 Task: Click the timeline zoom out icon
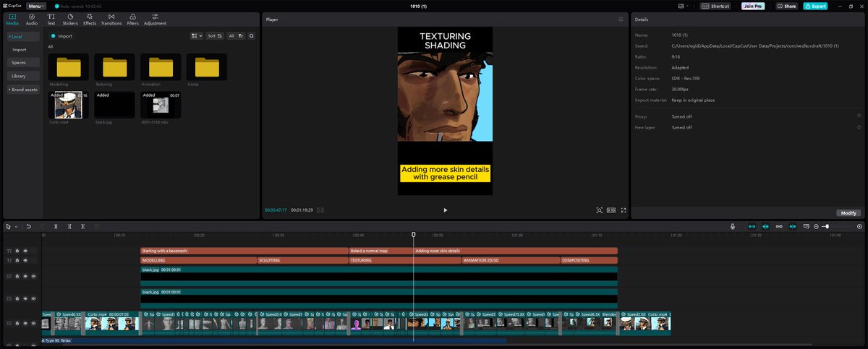coord(817,226)
